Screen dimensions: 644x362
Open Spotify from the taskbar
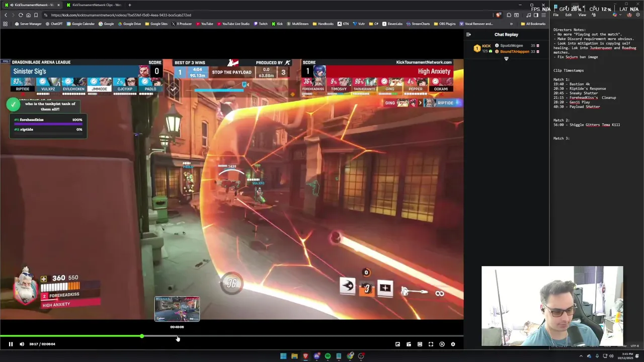328,356
